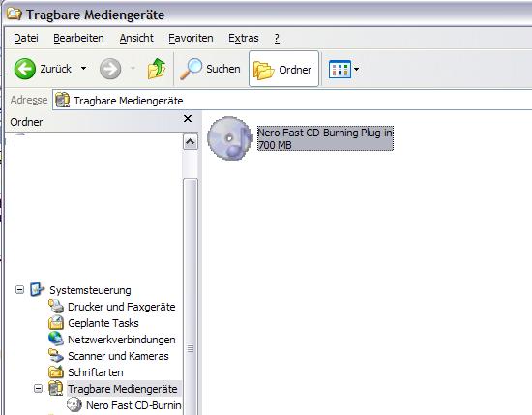Open the ? help menu
This screenshot has width=532, height=415.
pos(277,38)
